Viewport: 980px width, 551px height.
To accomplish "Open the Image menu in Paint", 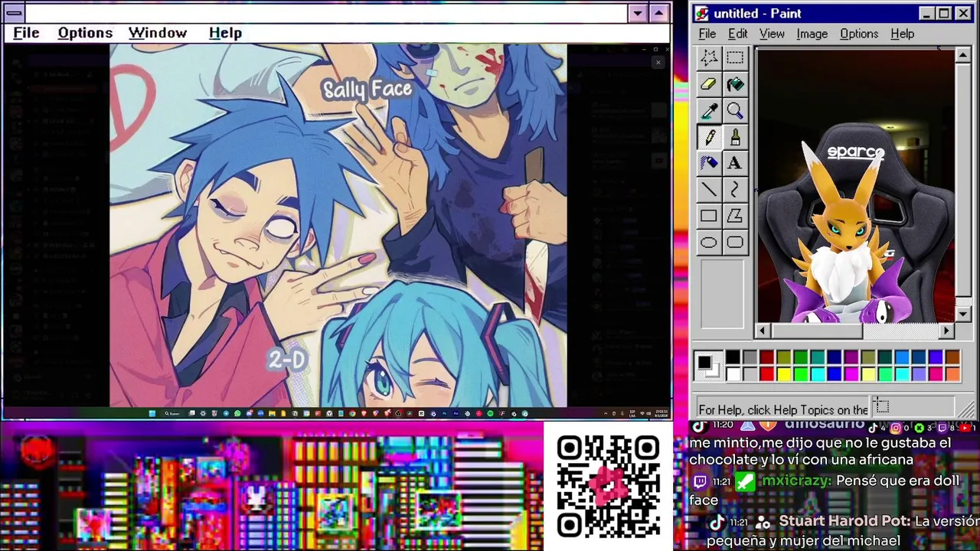I will point(812,34).
